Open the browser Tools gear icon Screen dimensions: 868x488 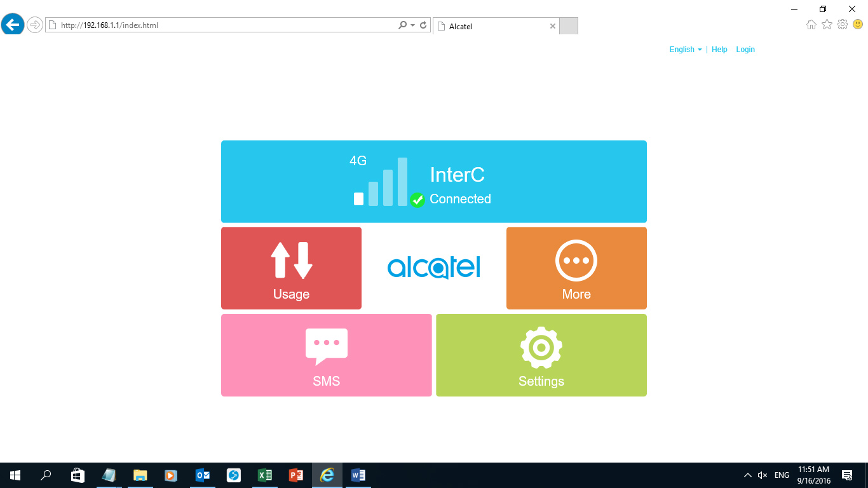[843, 25]
